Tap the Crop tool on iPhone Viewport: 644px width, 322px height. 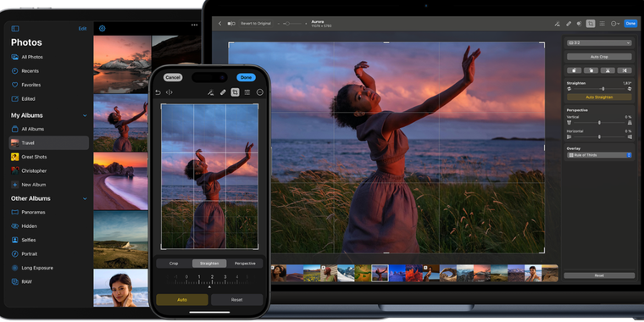(235, 92)
